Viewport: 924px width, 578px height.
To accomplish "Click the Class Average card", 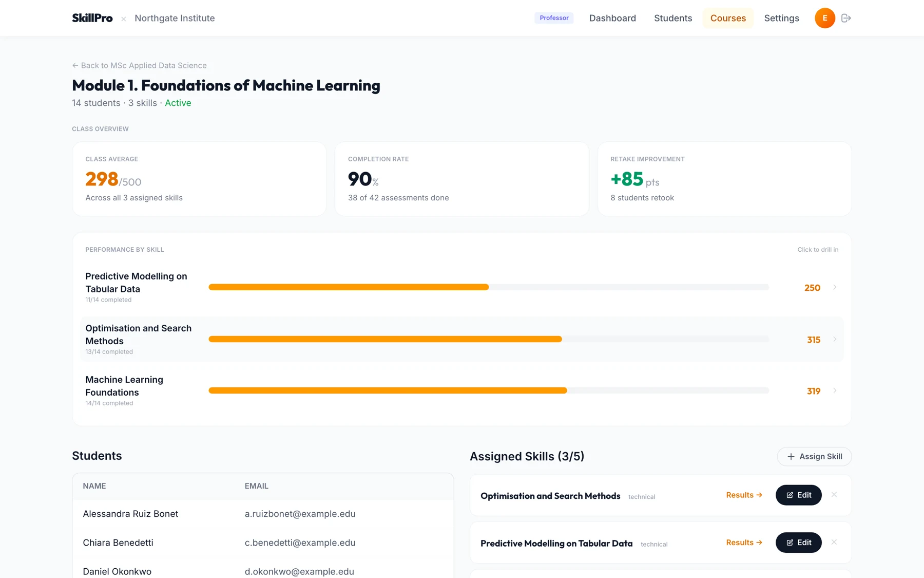I will click(199, 179).
